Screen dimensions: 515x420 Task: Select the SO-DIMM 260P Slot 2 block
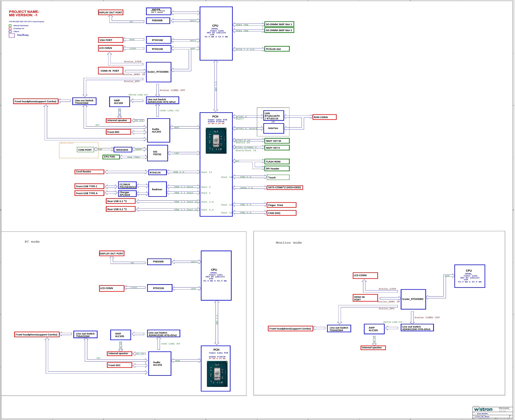(279, 30)
